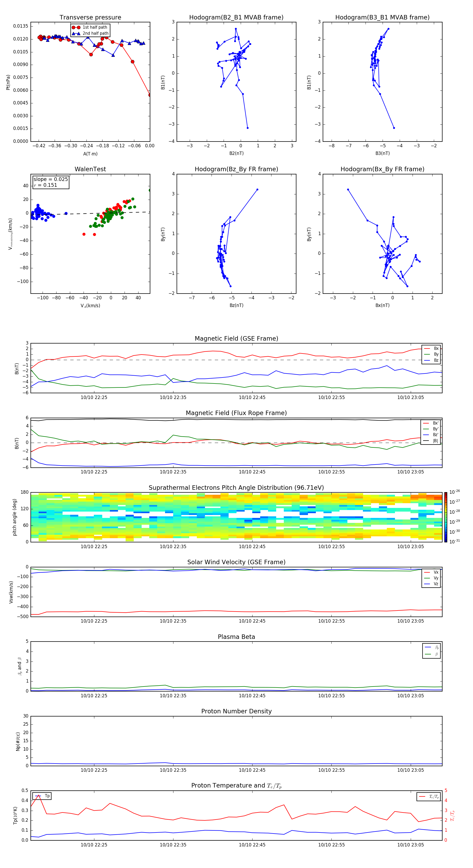Click the 10^-31 colorbar label

455,542
